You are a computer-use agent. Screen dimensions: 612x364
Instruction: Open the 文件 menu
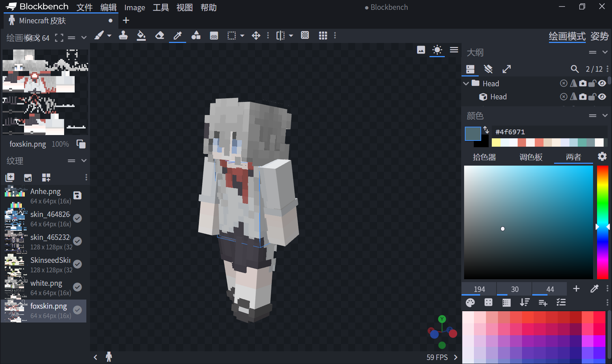coord(85,7)
